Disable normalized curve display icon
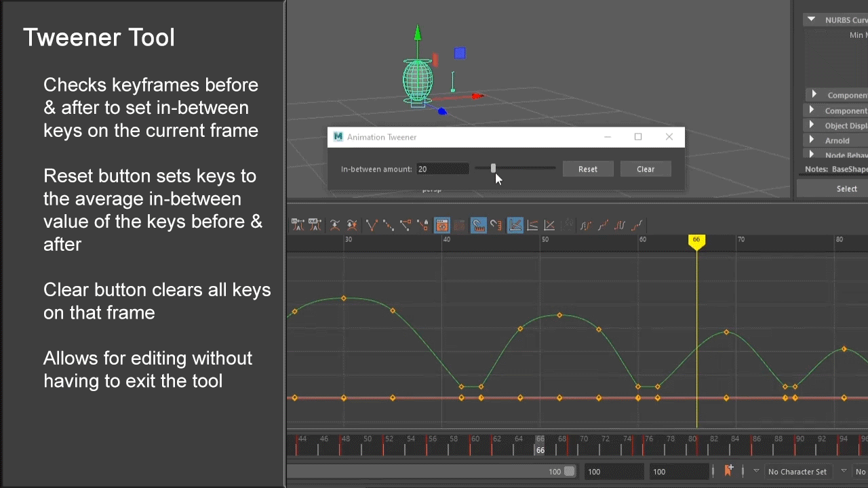Image resolution: width=868 pixels, height=488 pixels. pos(532,225)
